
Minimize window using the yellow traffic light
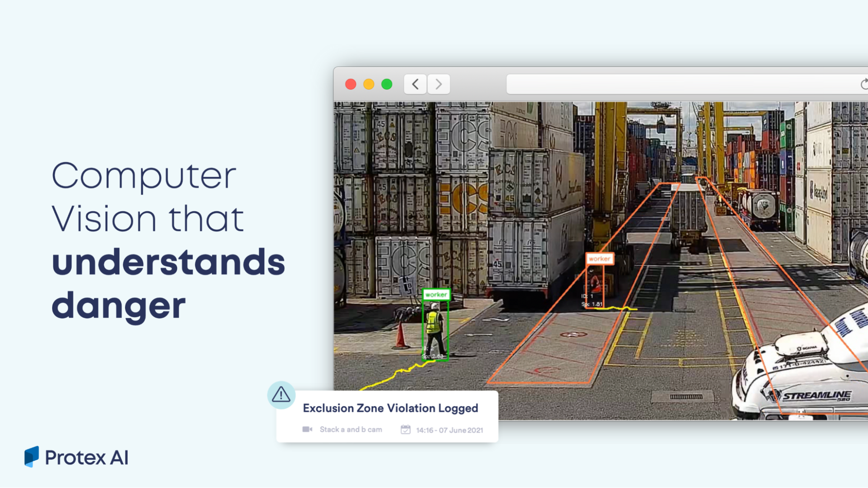[369, 84]
